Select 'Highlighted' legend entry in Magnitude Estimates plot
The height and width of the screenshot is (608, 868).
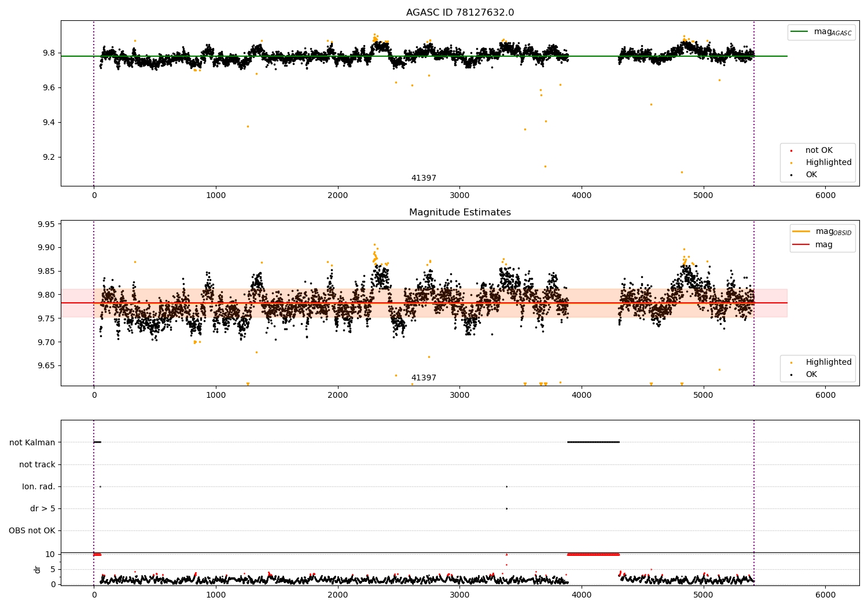tap(828, 362)
